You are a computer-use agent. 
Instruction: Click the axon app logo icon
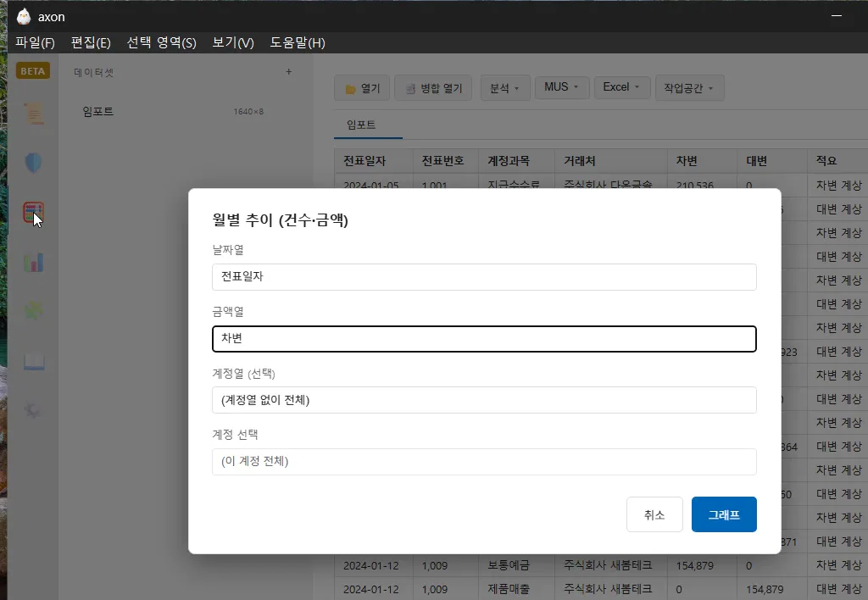click(x=23, y=17)
